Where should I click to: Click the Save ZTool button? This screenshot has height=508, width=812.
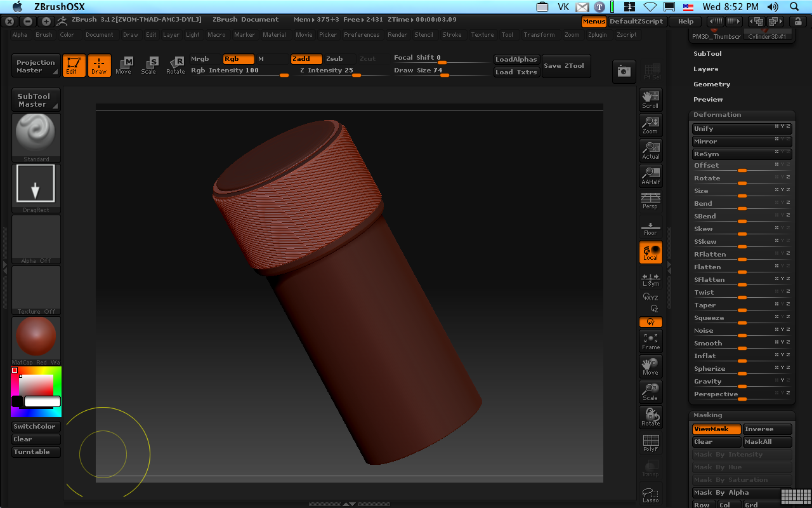point(564,65)
